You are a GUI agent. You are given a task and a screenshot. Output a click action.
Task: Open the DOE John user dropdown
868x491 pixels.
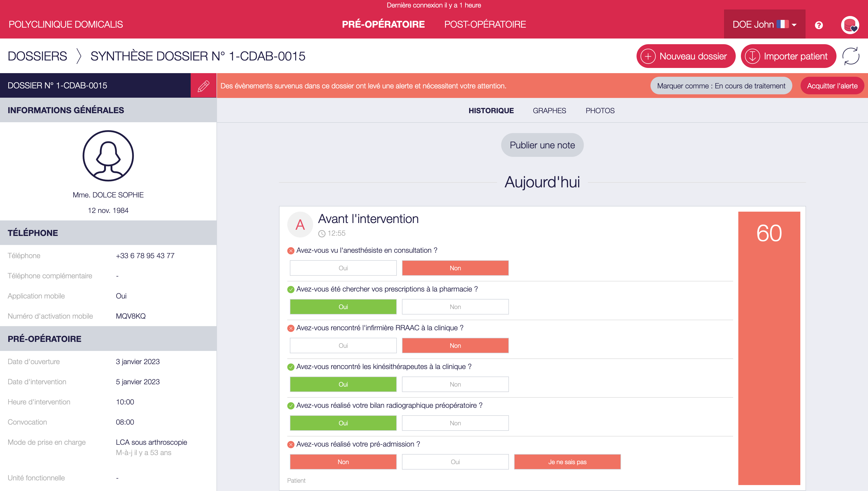764,24
